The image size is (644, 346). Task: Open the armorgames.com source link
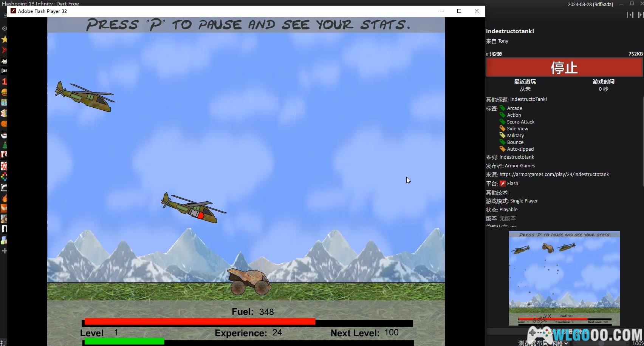point(554,175)
